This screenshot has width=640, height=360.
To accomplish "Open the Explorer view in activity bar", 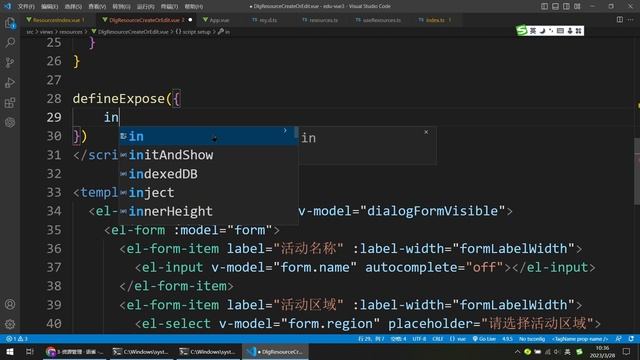I will click(10, 23).
